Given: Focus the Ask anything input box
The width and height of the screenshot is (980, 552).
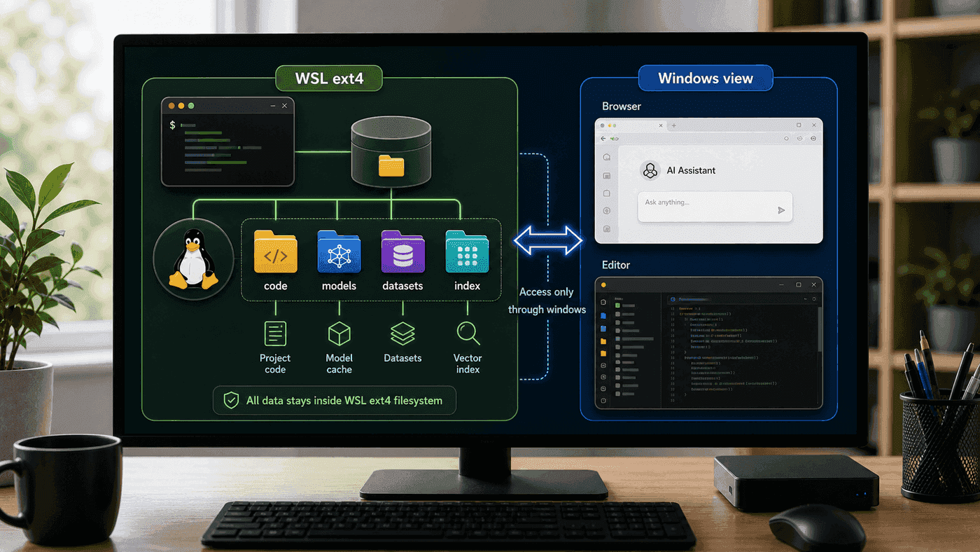Looking at the screenshot, I should pos(715,207).
